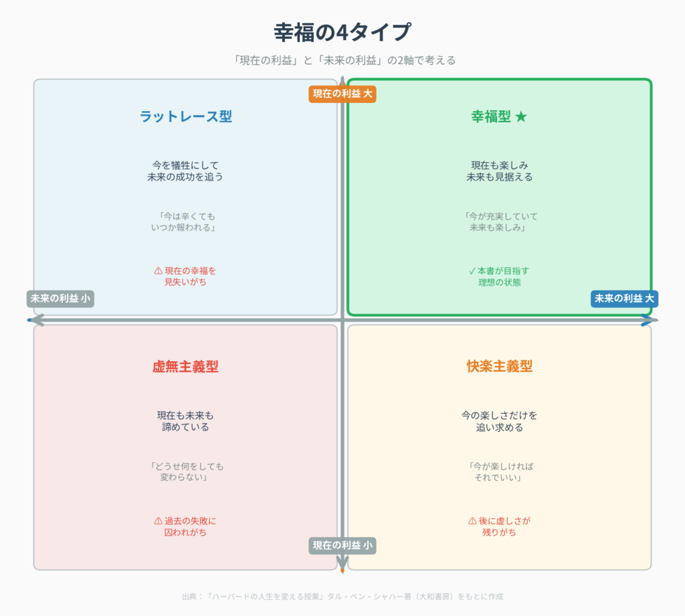685x616 pixels.
Task: Select the 虚無主義型 heading
Action: tap(185, 367)
